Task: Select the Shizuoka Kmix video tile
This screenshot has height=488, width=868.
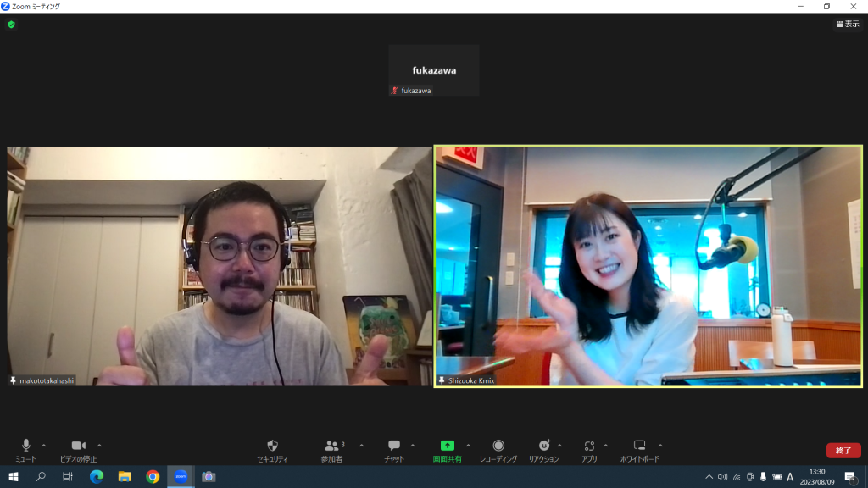Action: coord(648,266)
